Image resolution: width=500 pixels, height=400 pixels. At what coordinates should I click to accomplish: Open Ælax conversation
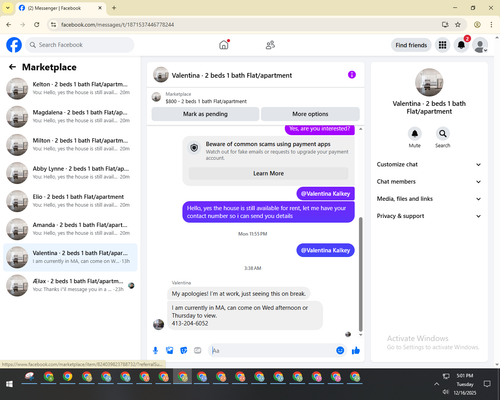[x=70, y=285]
